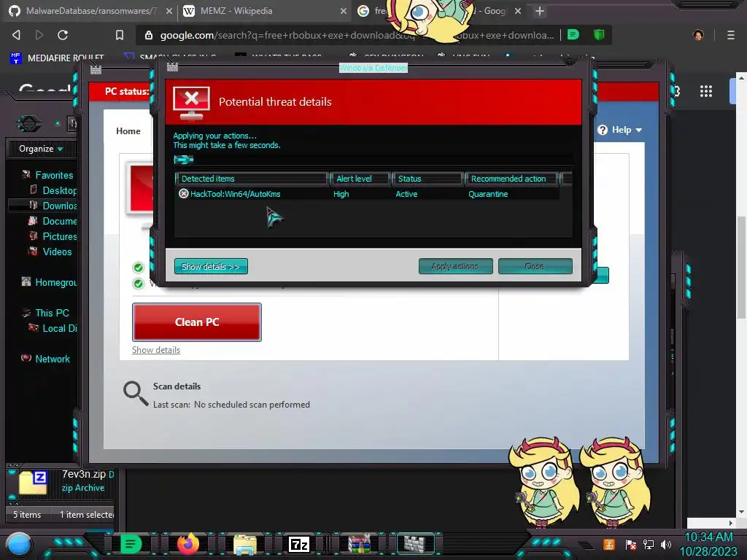Image resolution: width=747 pixels, height=560 pixels.
Task: Open the browser hamburger menu
Action: [731, 35]
